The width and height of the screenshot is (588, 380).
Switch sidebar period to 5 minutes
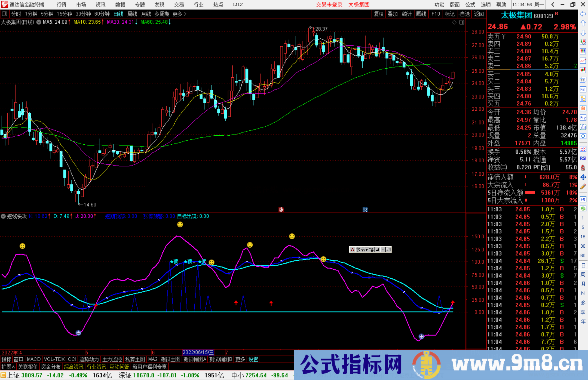click(x=583, y=227)
